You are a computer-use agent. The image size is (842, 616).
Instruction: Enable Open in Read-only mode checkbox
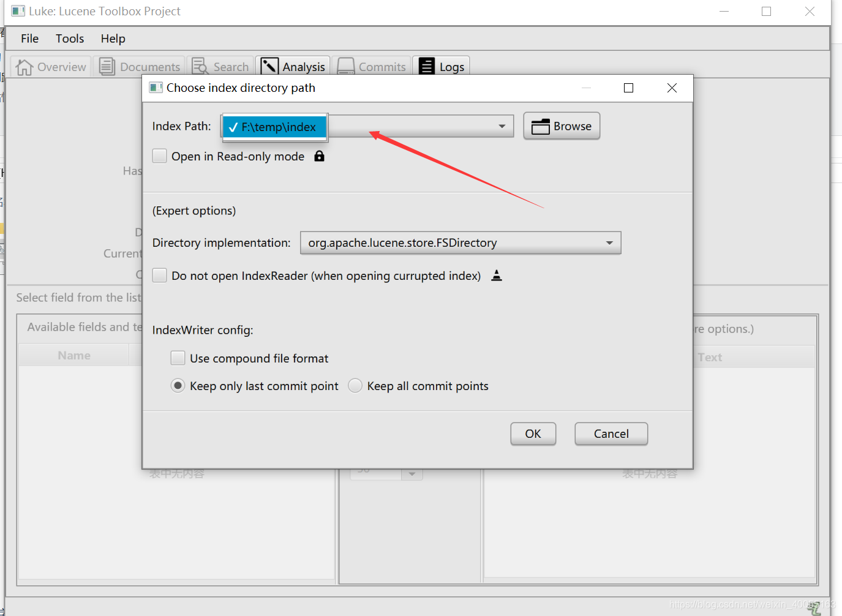tap(159, 156)
